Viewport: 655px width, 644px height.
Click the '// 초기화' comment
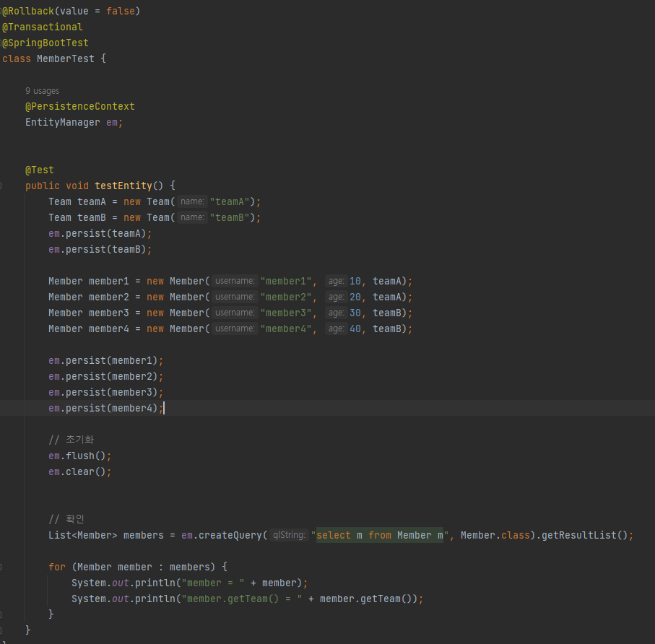(71, 440)
